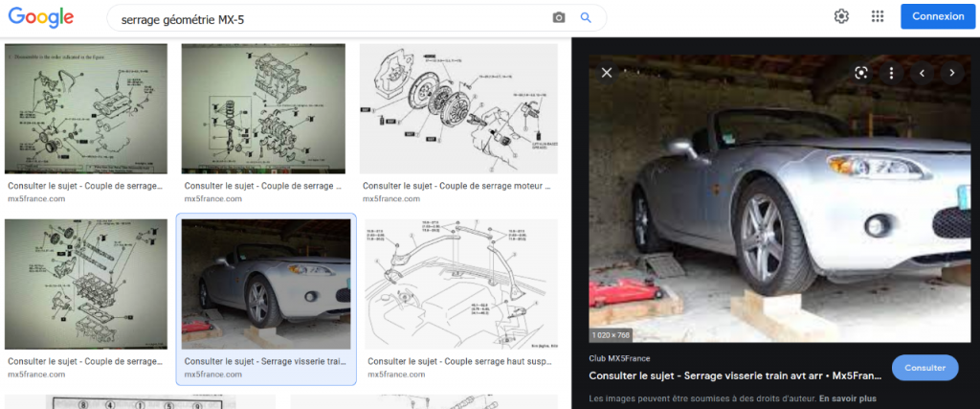This screenshot has height=409, width=980.
Task: Go to previous image in preview
Action: coord(922,73)
